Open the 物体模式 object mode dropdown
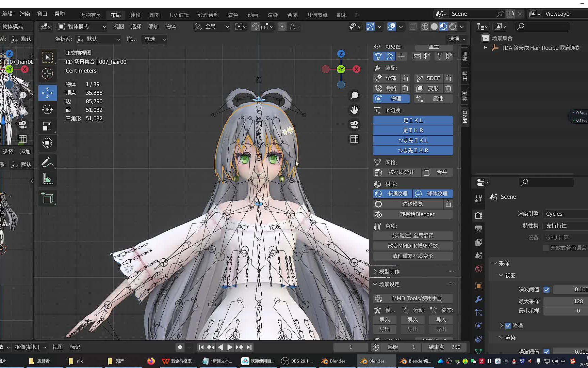The image size is (588, 368). (82, 27)
